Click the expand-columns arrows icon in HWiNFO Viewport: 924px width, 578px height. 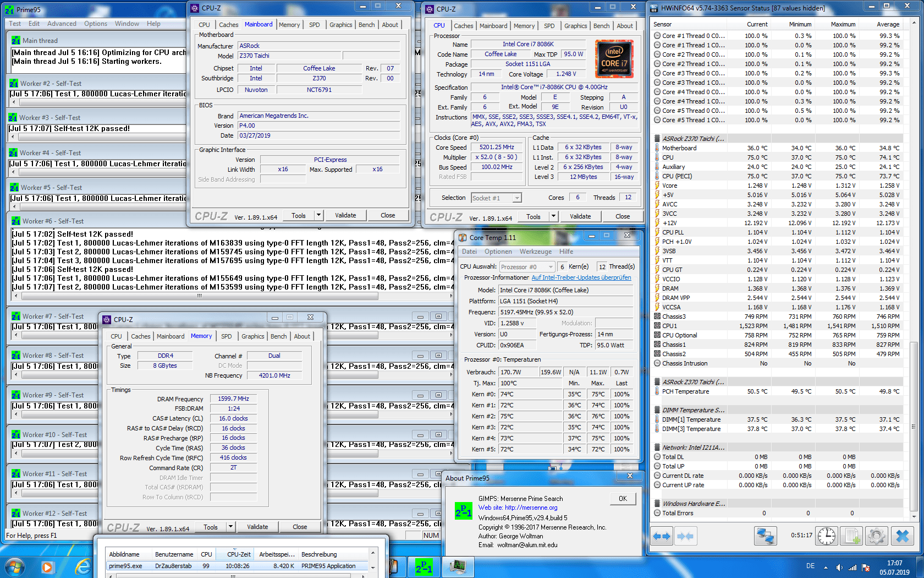click(x=662, y=536)
